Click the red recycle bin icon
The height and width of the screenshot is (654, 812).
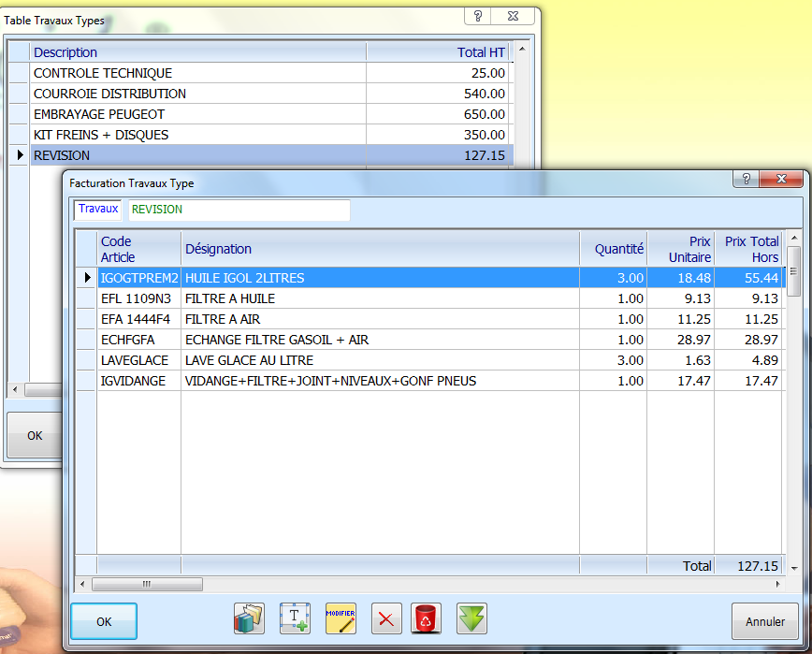tap(426, 618)
